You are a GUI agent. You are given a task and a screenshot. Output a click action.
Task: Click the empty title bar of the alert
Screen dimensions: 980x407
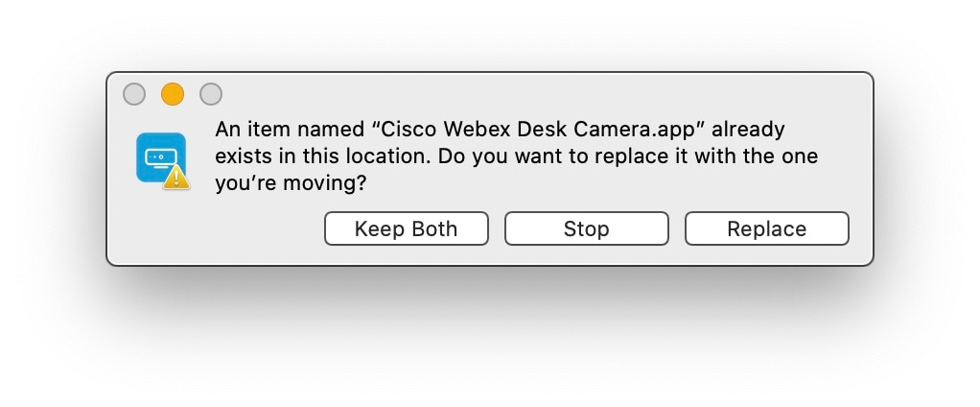[537, 93]
